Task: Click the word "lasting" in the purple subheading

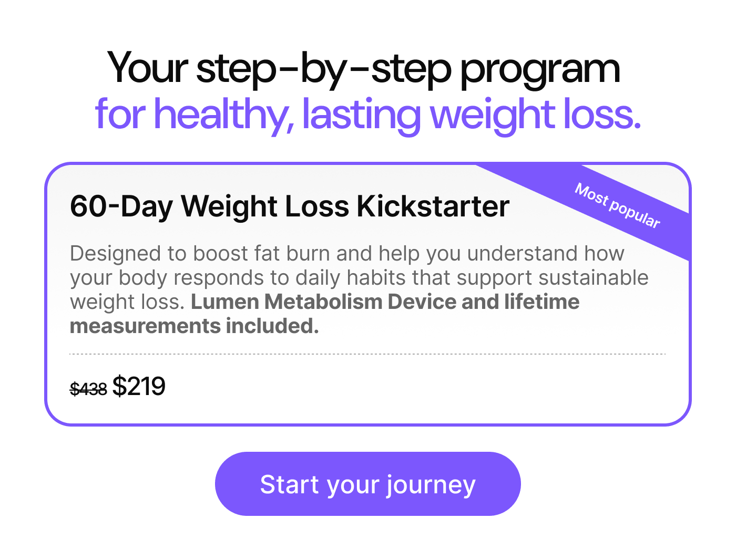Action: pos(361,115)
